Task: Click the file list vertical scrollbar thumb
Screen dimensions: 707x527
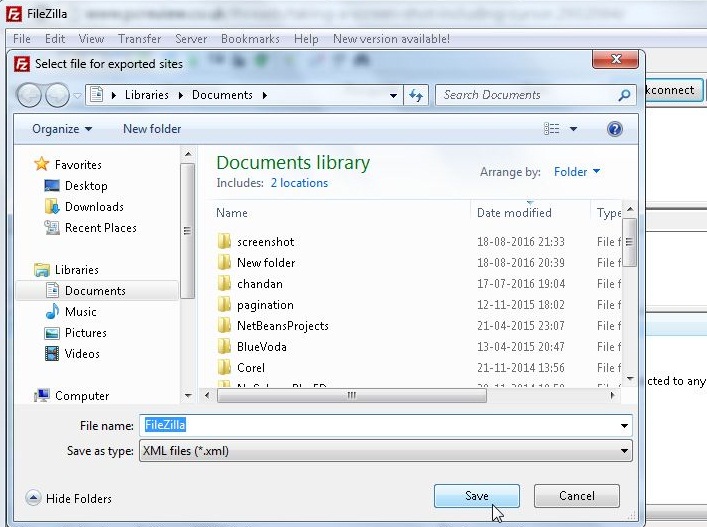Action: 630,243
